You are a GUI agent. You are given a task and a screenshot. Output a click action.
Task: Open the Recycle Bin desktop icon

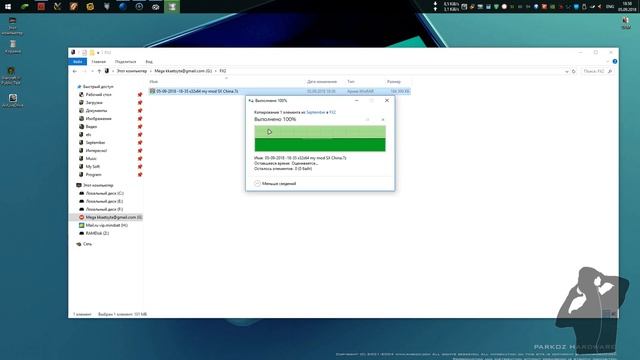click(x=13, y=47)
